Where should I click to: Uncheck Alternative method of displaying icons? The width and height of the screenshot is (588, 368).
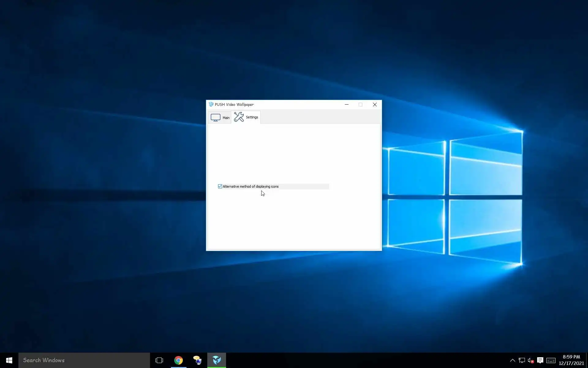(220, 186)
